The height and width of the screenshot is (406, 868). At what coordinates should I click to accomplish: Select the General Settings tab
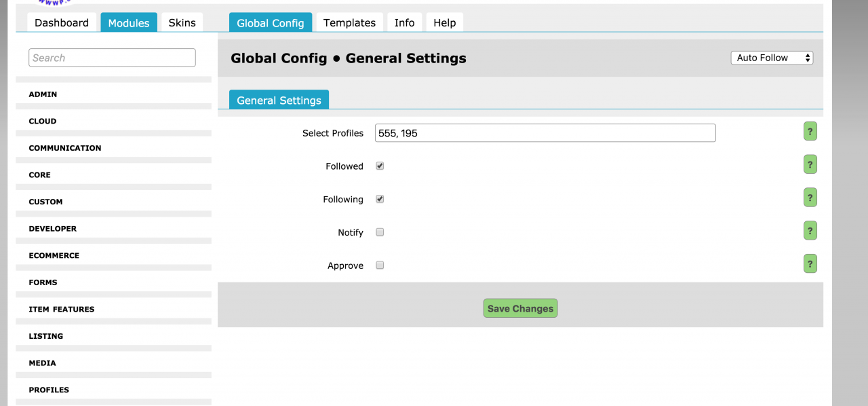(x=279, y=100)
